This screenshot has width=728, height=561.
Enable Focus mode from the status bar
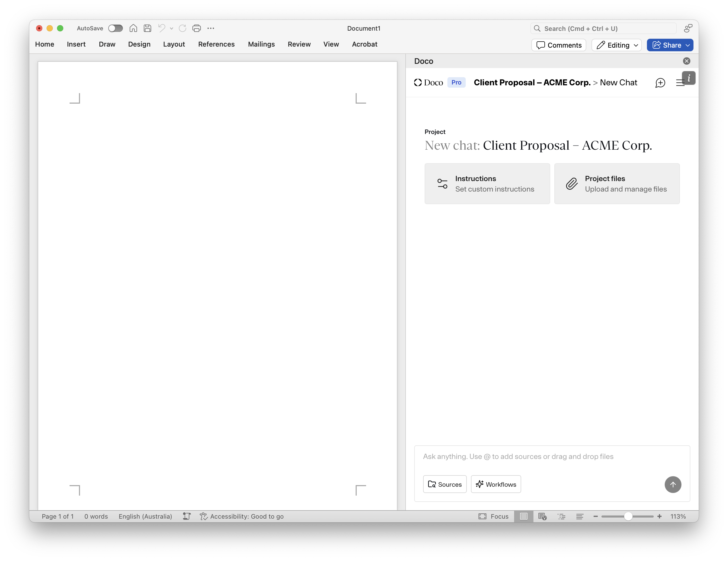coord(494,516)
